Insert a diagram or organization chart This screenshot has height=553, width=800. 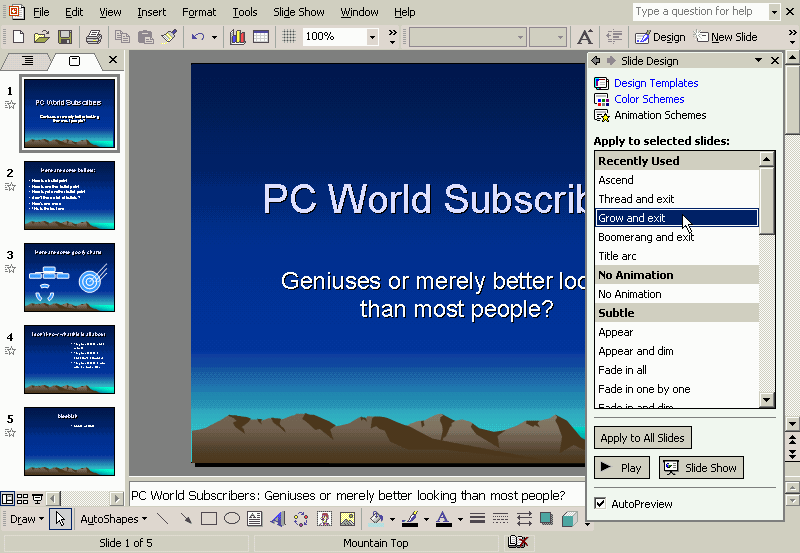(301, 519)
